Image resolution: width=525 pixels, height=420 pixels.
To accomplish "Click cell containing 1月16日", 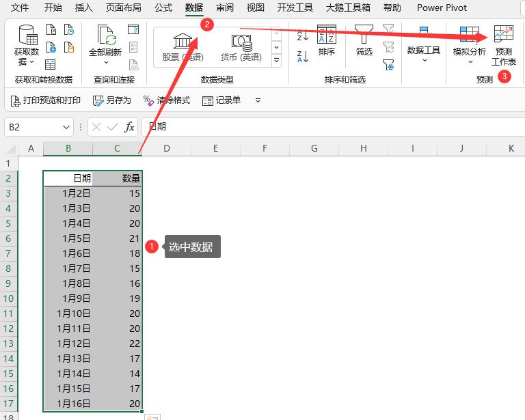I will (68, 404).
